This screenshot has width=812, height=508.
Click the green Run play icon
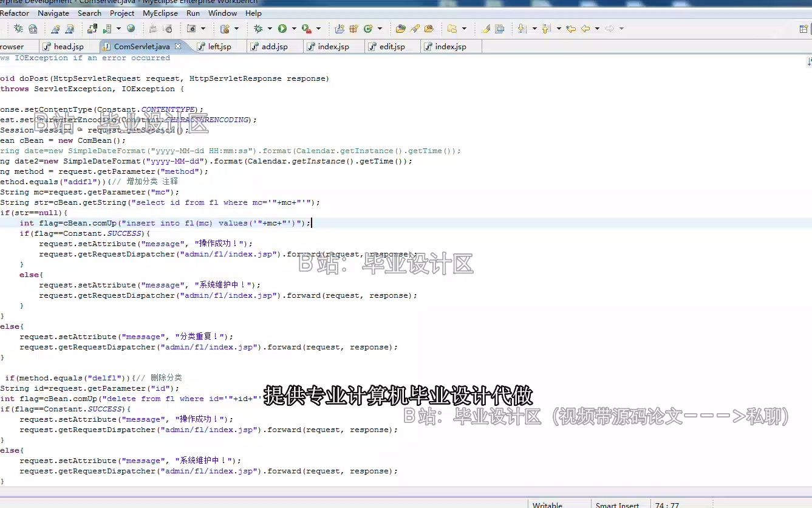click(x=282, y=29)
